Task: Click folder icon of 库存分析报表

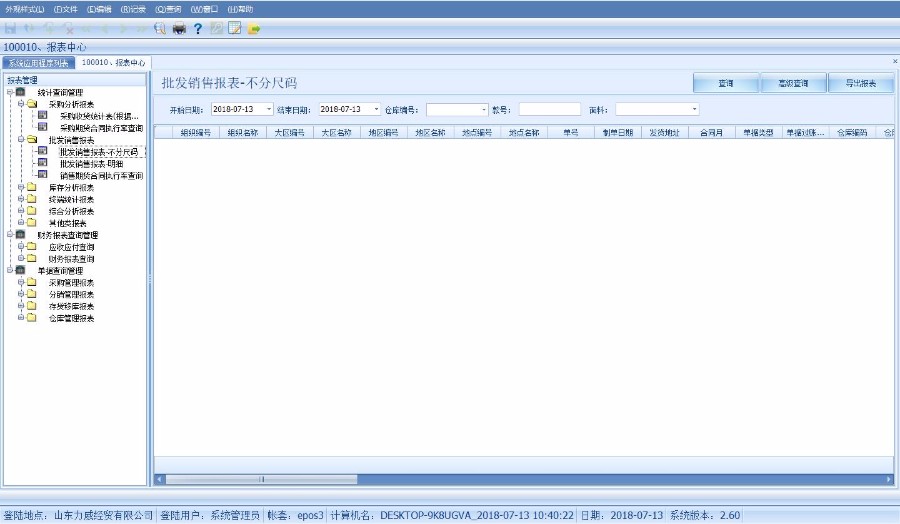Action: point(32,187)
